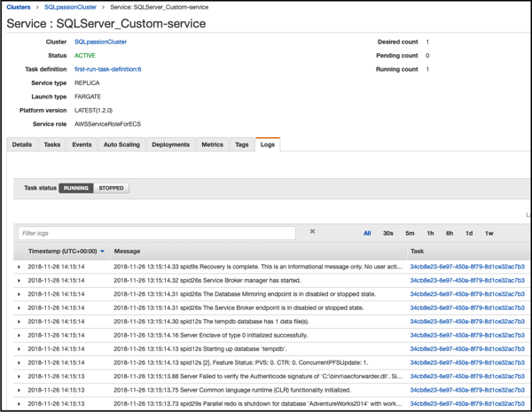The height and width of the screenshot is (412, 532).
Task: Toggle task status to RUNNING
Action: (x=75, y=188)
